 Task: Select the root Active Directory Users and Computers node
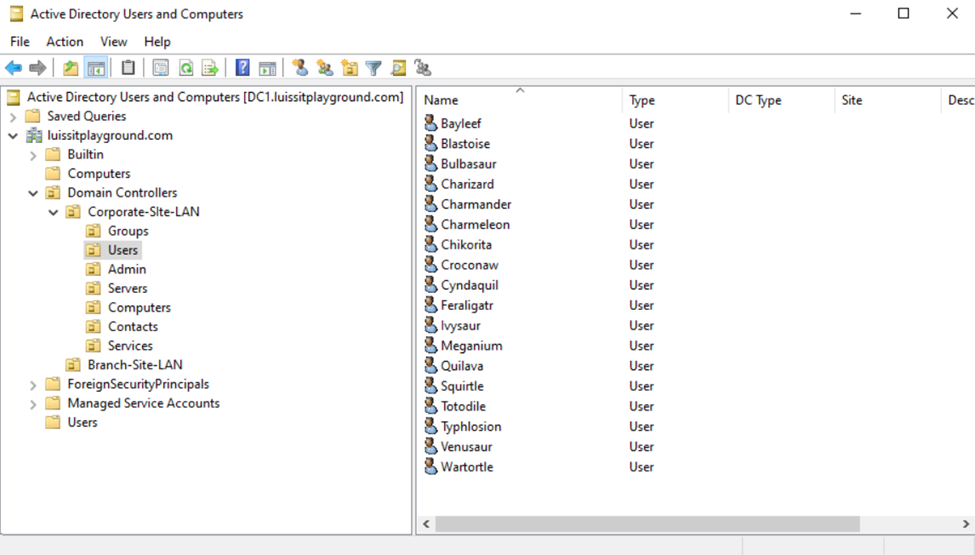point(215,97)
